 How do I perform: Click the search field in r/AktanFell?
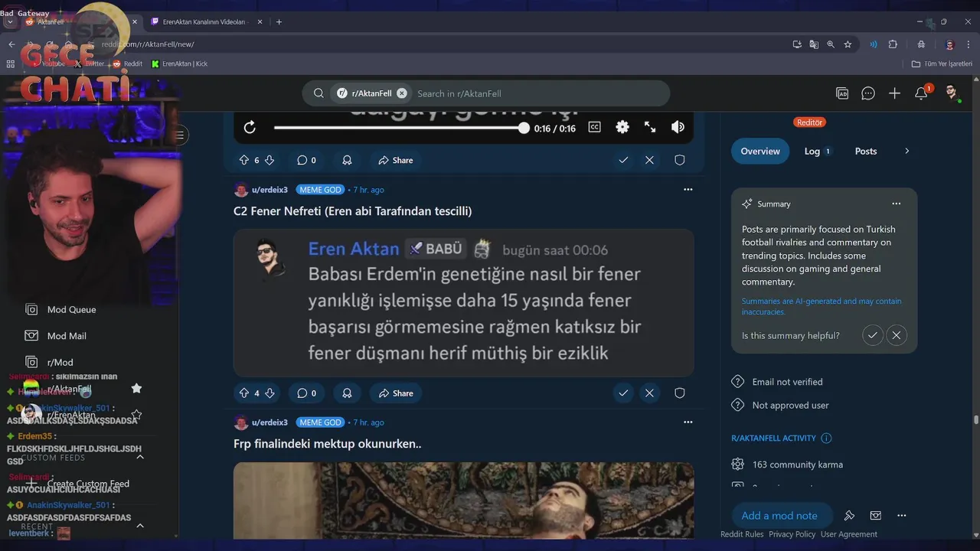click(536, 93)
